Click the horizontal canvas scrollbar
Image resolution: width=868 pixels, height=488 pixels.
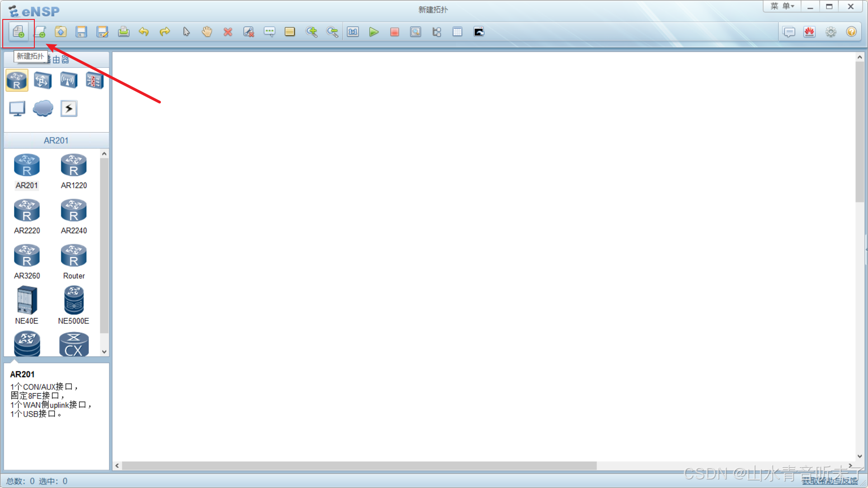pos(359,465)
